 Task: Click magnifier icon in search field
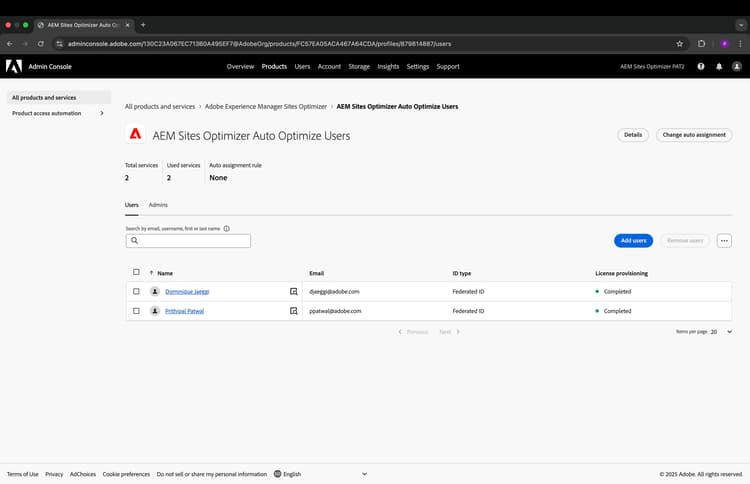click(x=134, y=241)
